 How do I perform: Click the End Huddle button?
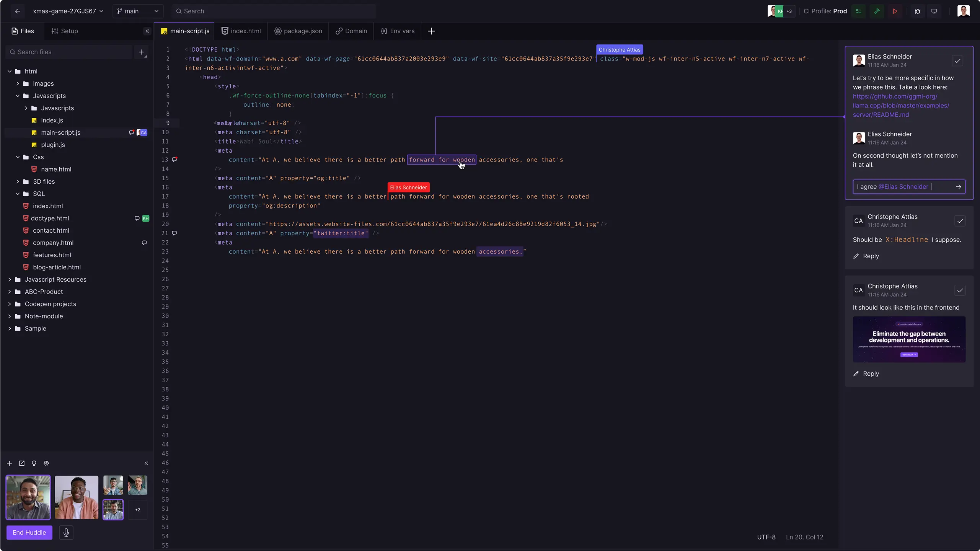pyautogui.click(x=29, y=532)
